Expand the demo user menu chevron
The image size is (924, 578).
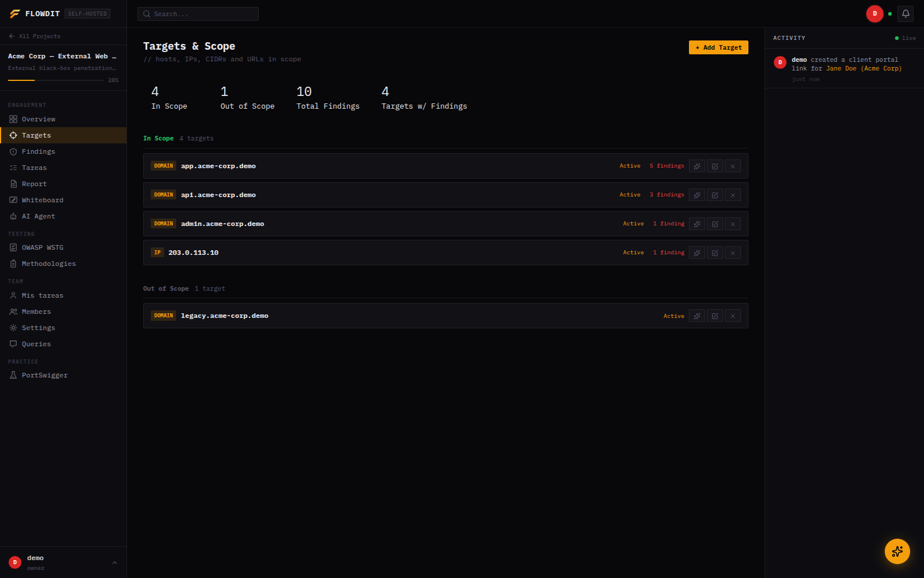point(114,562)
